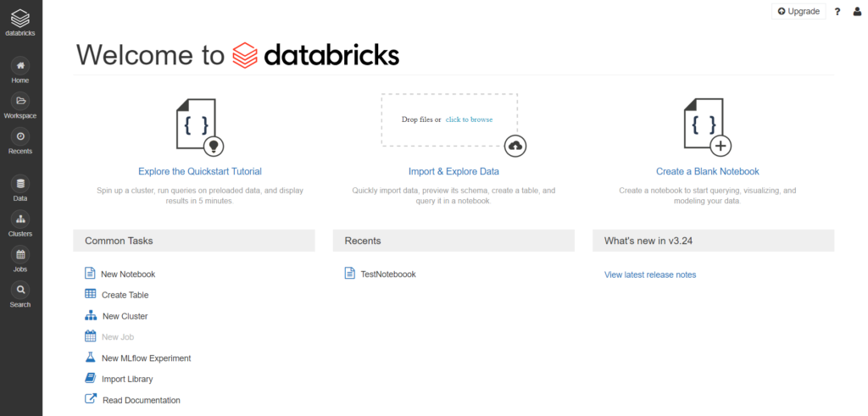Open View latest release notes
Viewport: 868px width, 416px height.
pyautogui.click(x=650, y=275)
